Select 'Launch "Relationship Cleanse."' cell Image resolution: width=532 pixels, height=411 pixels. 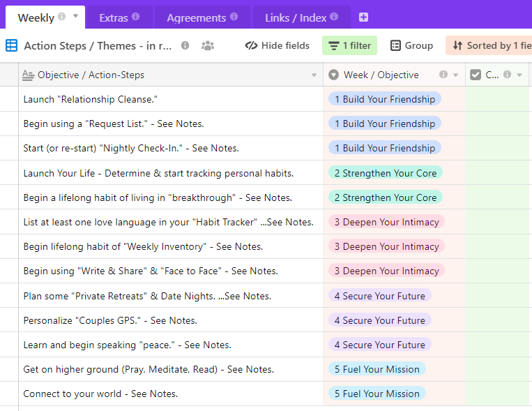pyautogui.click(x=171, y=99)
